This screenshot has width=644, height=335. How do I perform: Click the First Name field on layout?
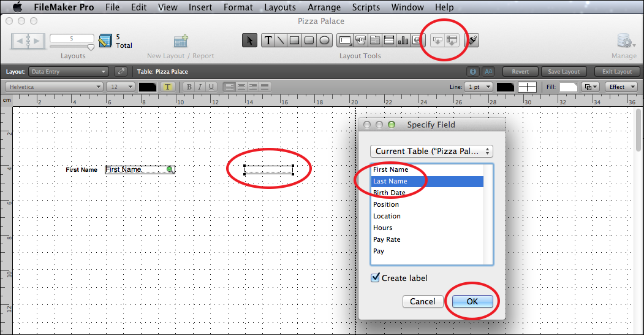click(x=140, y=169)
